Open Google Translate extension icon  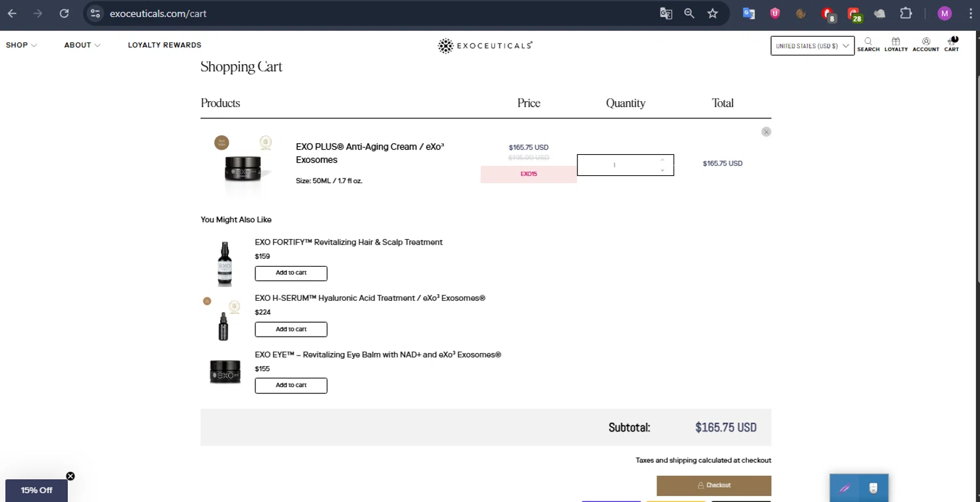[749, 13]
